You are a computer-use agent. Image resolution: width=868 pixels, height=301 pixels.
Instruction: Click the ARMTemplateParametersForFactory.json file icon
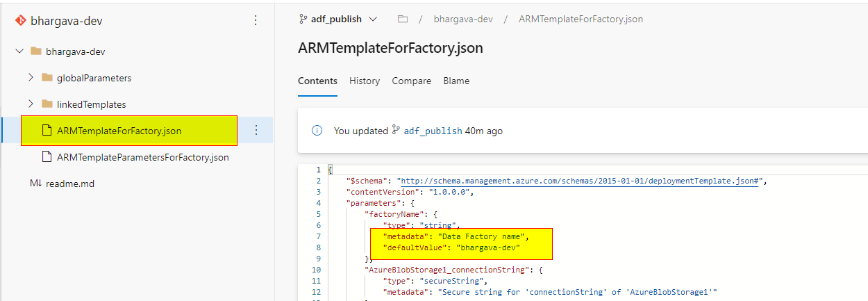[47, 157]
